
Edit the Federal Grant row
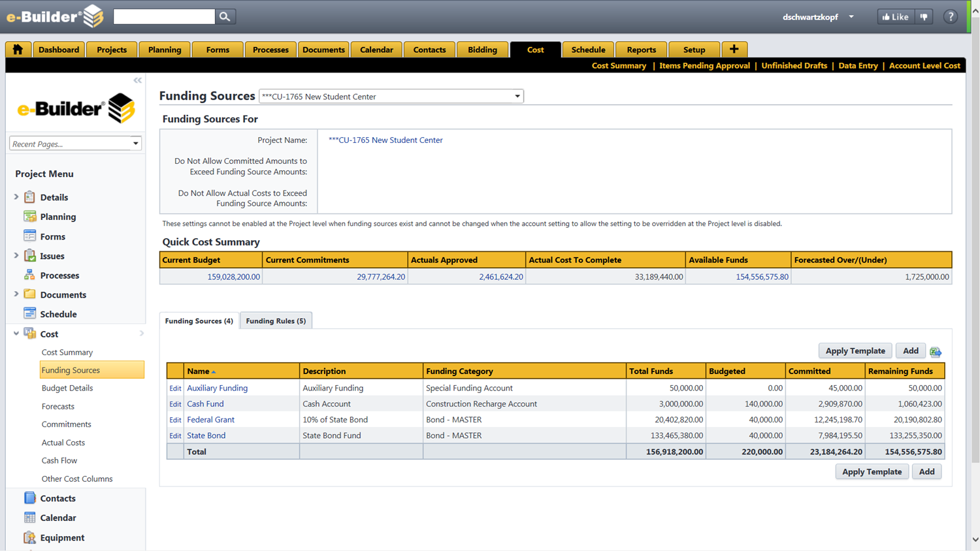coord(175,420)
